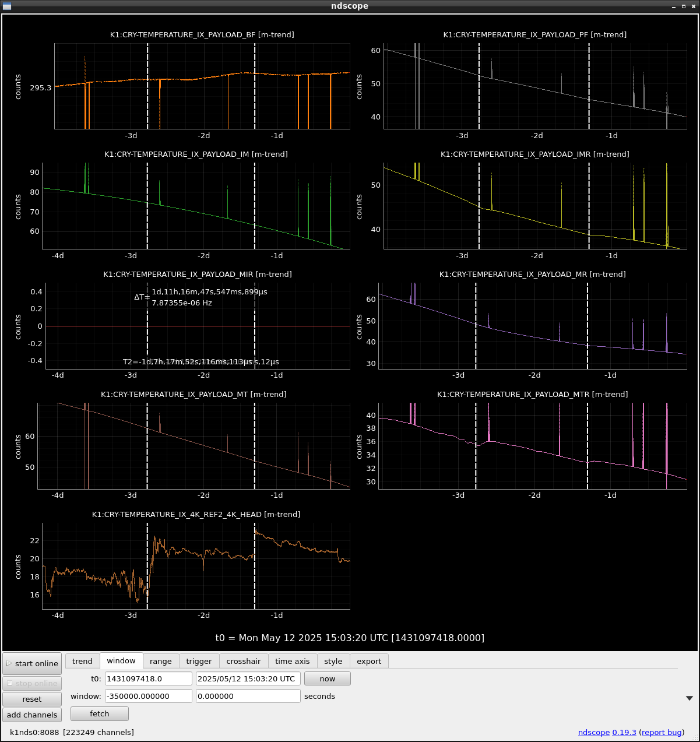Screen dimensions: 700x742
Task: Set t0 to now with the now button
Action: [x=328, y=678]
